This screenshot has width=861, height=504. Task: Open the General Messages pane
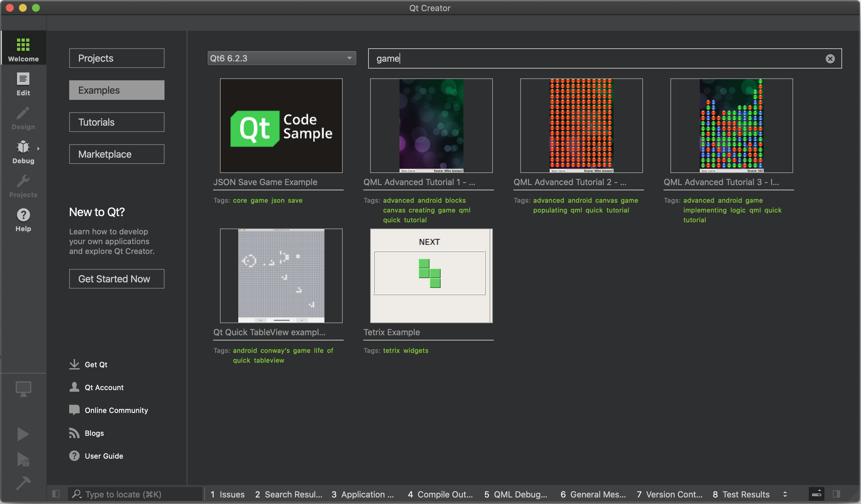pos(593,494)
